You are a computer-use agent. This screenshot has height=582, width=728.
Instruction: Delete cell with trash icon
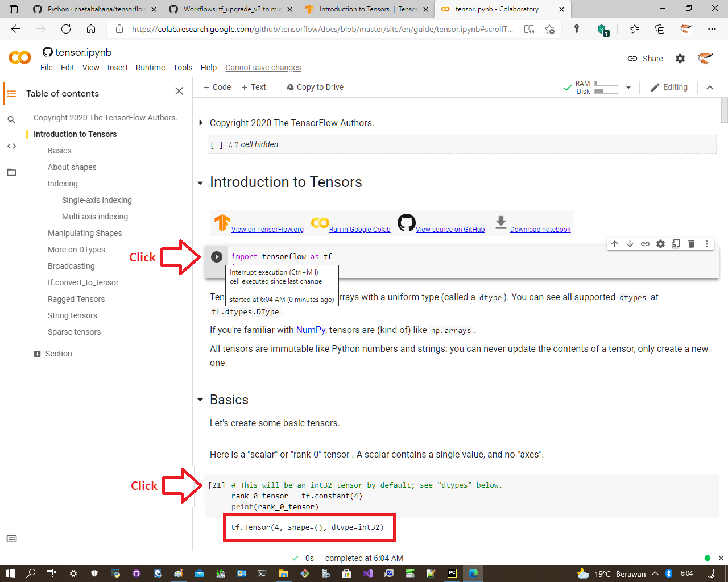click(691, 244)
